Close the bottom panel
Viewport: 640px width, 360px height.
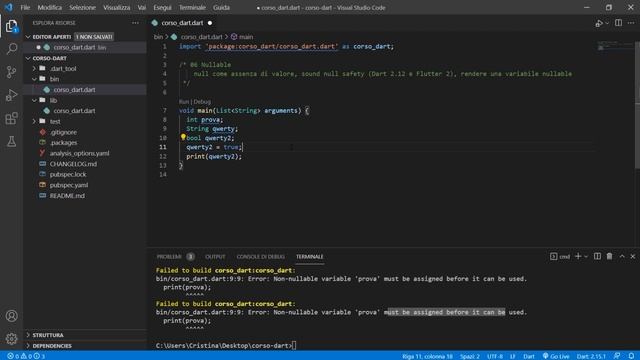pyautogui.click(x=633, y=256)
